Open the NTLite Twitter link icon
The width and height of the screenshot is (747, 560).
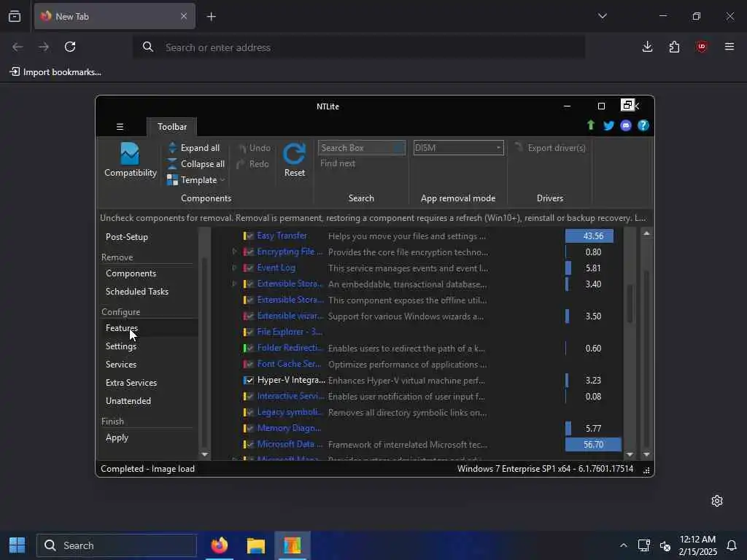click(608, 125)
